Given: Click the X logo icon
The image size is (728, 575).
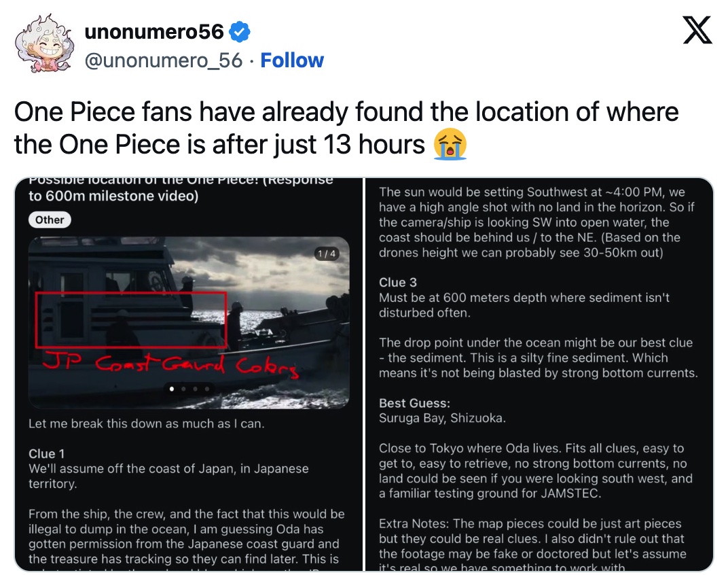Looking at the screenshot, I should coord(697,31).
